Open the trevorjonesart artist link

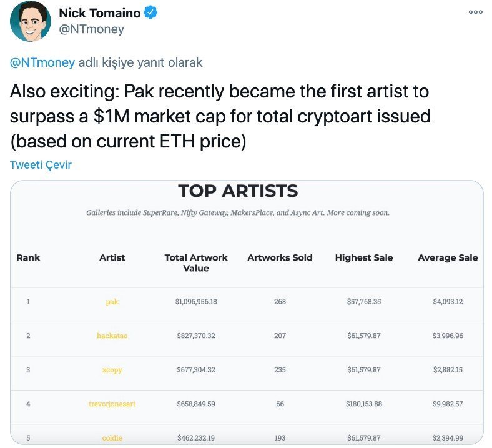[112, 404]
